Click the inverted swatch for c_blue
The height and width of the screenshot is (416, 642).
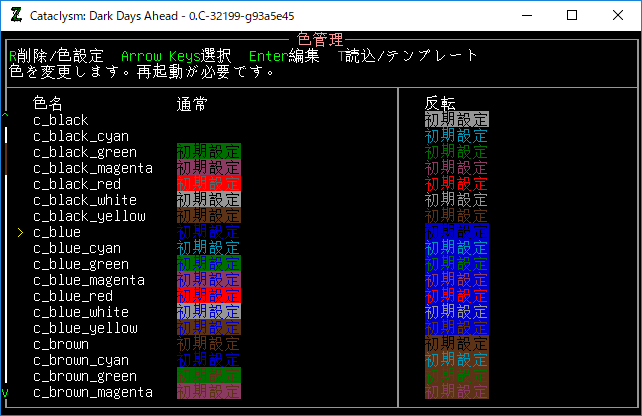click(456, 232)
